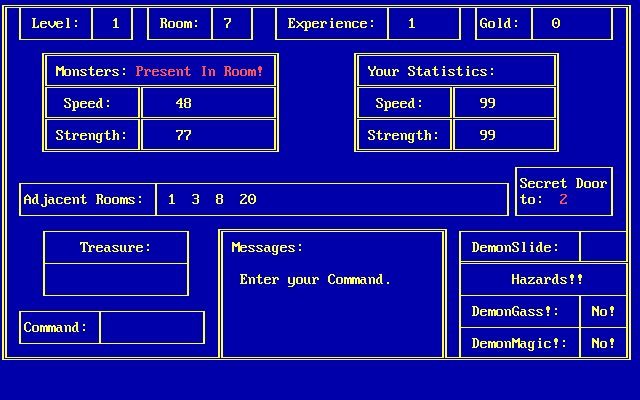This screenshot has width=640, height=400.
Task: Click the 'DemonMagic!:' label
Action: point(519,343)
